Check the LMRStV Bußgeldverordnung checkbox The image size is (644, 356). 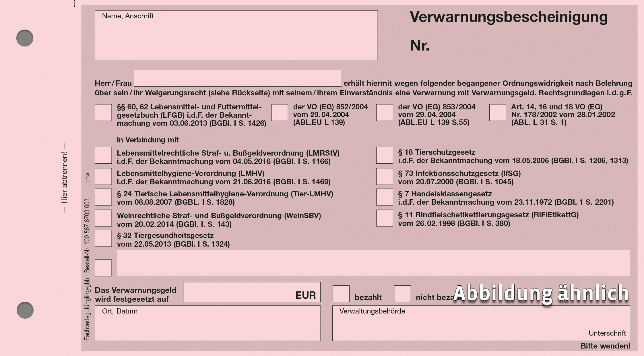click(x=103, y=155)
